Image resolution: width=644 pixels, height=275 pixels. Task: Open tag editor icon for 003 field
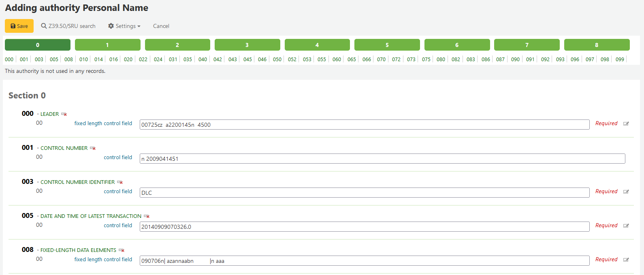point(626,192)
